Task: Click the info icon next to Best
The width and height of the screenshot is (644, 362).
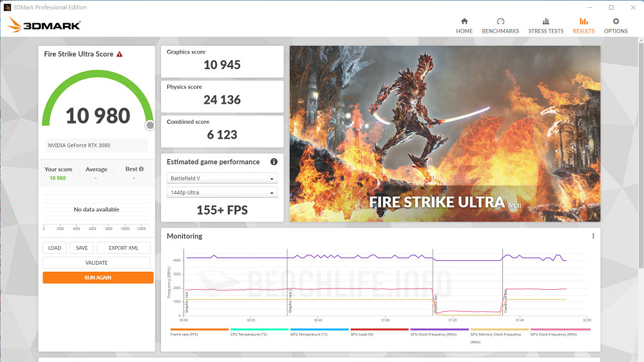Action: 141,169
